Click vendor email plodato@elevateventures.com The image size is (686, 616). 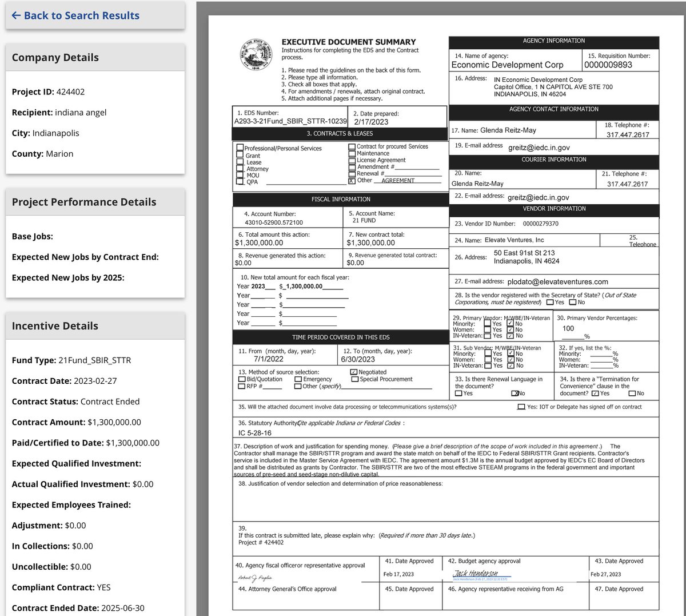557,281
